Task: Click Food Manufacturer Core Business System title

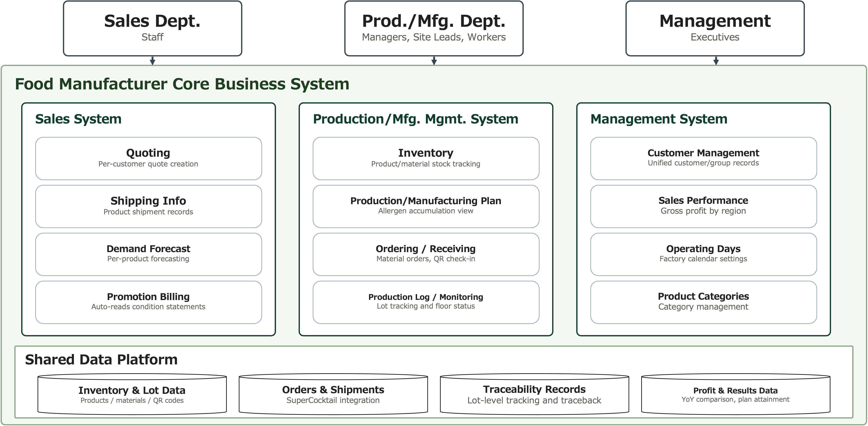Action: [182, 84]
